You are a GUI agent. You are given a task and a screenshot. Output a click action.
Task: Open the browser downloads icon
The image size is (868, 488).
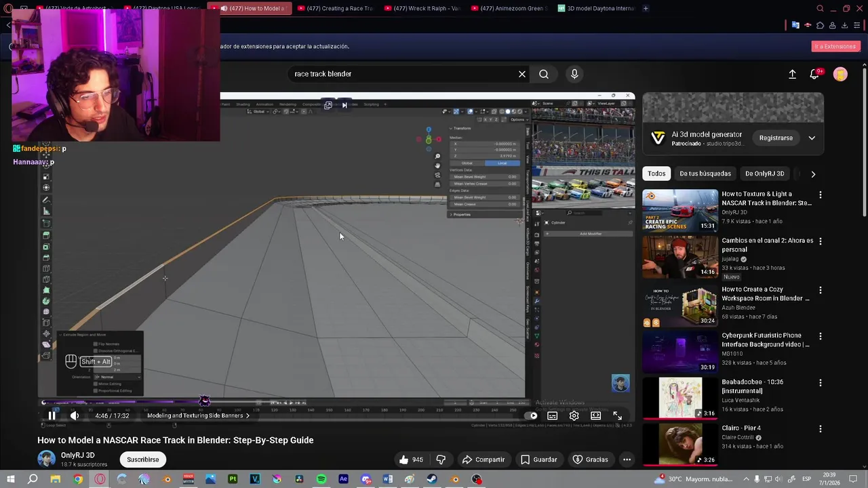pyautogui.click(x=844, y=25)
